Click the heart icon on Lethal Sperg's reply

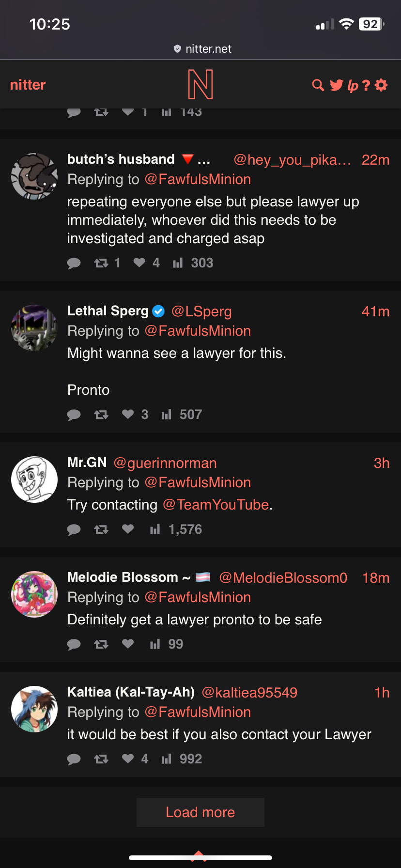point(128,414)
